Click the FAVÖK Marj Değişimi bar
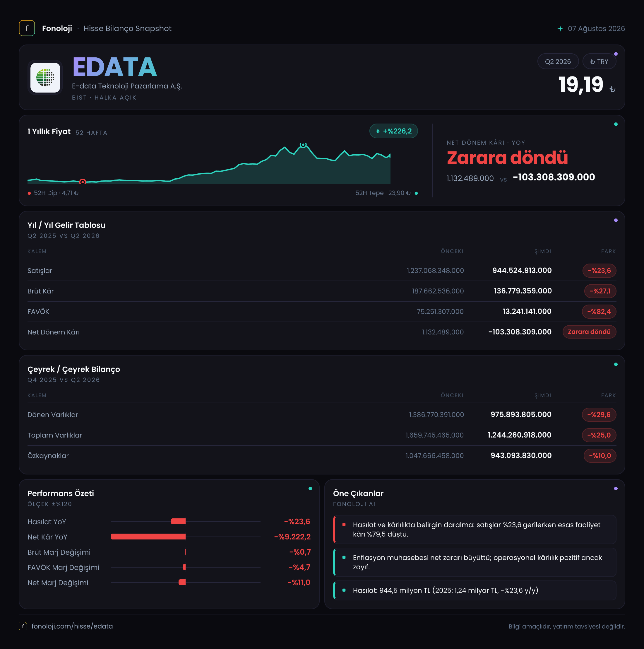This screenshot has width=644, height=649. [x=184, y=567]
